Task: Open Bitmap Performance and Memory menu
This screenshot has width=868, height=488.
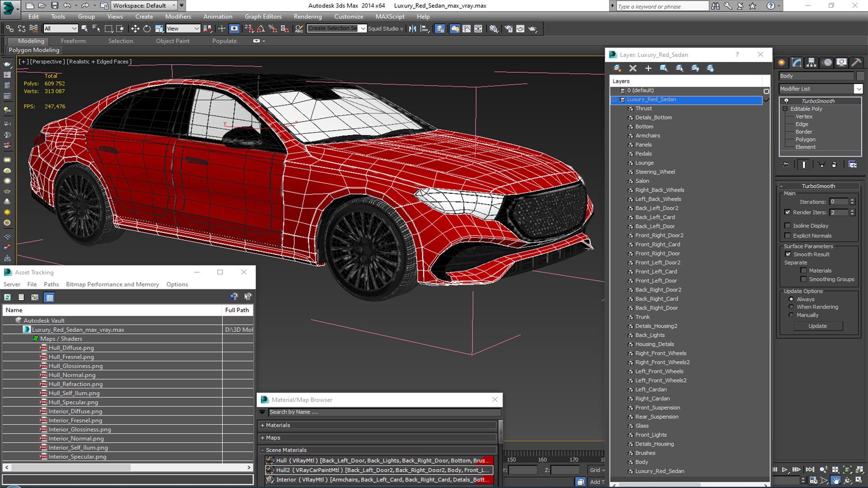Action: pyautogui.click(x=112, y=284)
